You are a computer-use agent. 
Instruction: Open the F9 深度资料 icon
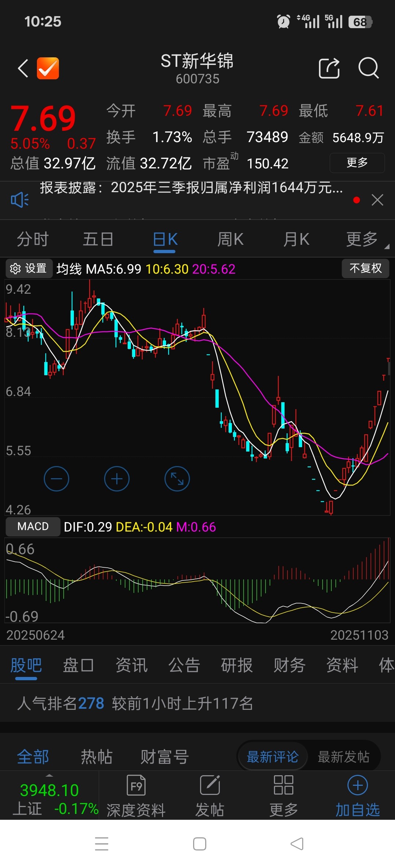[136, 785]
